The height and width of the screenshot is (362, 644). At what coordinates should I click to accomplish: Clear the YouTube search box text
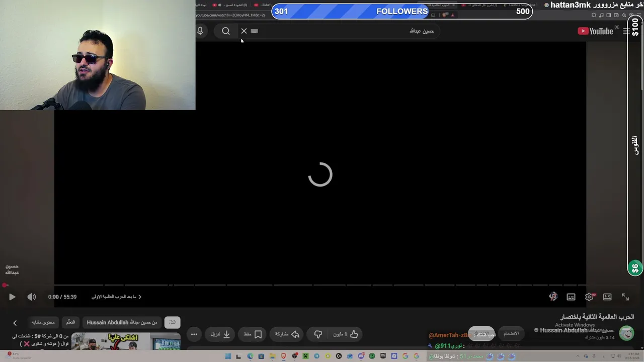pos(244,31)
